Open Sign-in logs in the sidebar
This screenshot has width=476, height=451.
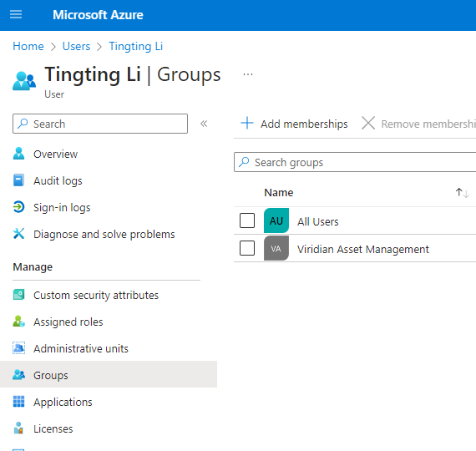(62, 207)
